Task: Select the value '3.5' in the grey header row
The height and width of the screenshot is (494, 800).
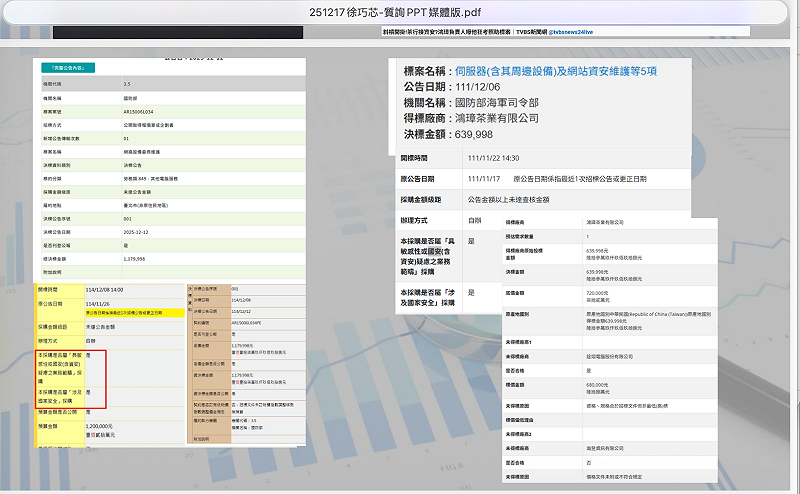Action: pos(127,84)
